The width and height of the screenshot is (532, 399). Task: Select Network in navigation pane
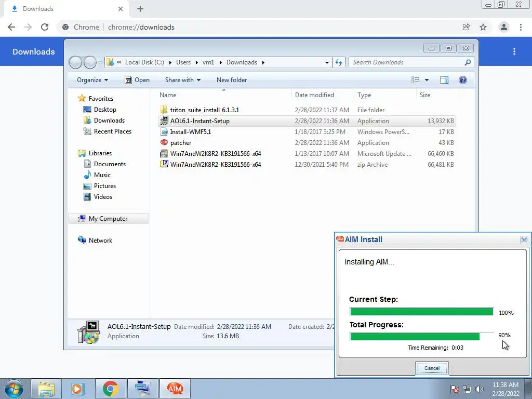pyautogui.click(x=100, y=240)
